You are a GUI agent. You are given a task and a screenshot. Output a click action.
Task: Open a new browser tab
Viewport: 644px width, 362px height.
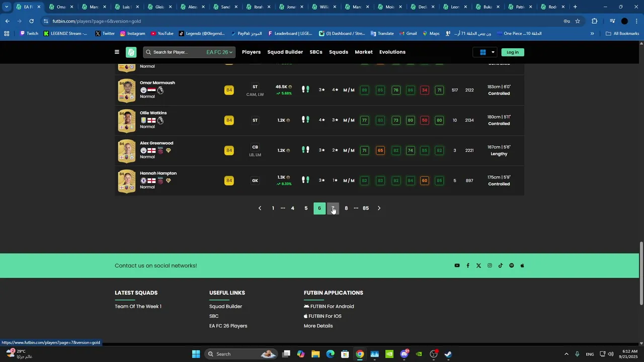575,7
